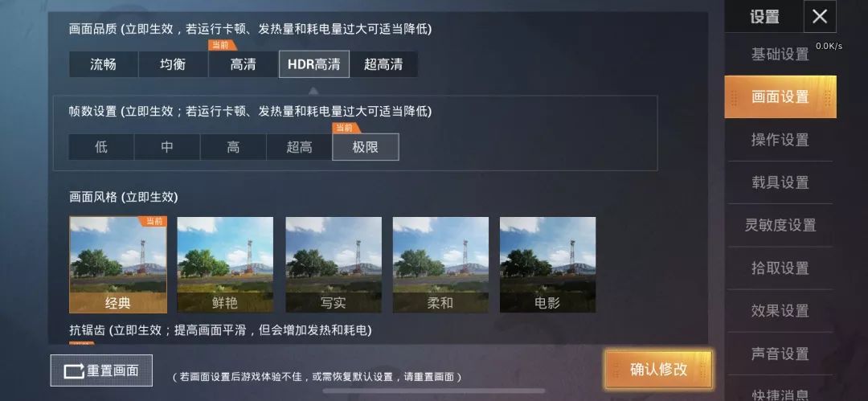Close the settings panel with X

click(x=819, y=17)
